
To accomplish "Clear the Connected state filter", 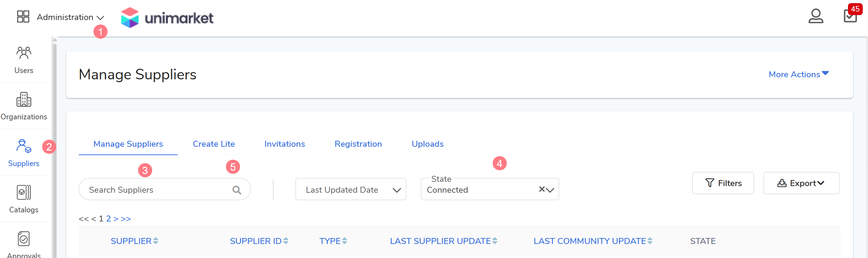I will [542, 189].
